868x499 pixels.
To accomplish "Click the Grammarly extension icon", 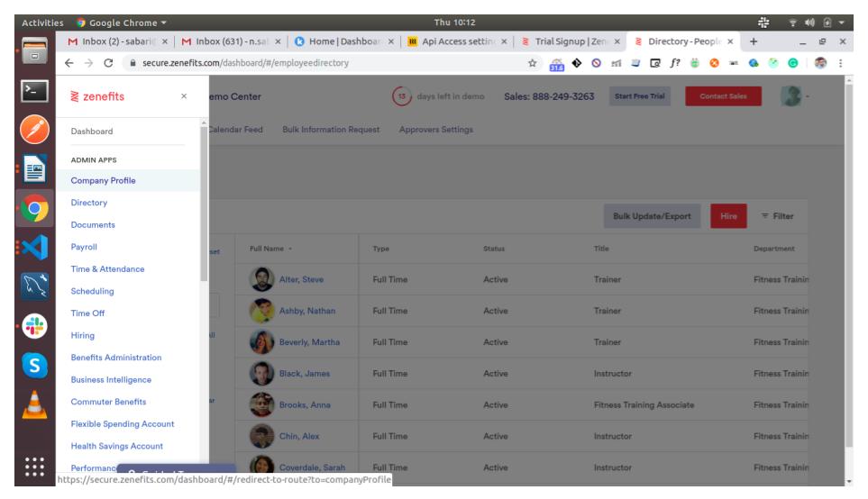I will coord(792,63).
